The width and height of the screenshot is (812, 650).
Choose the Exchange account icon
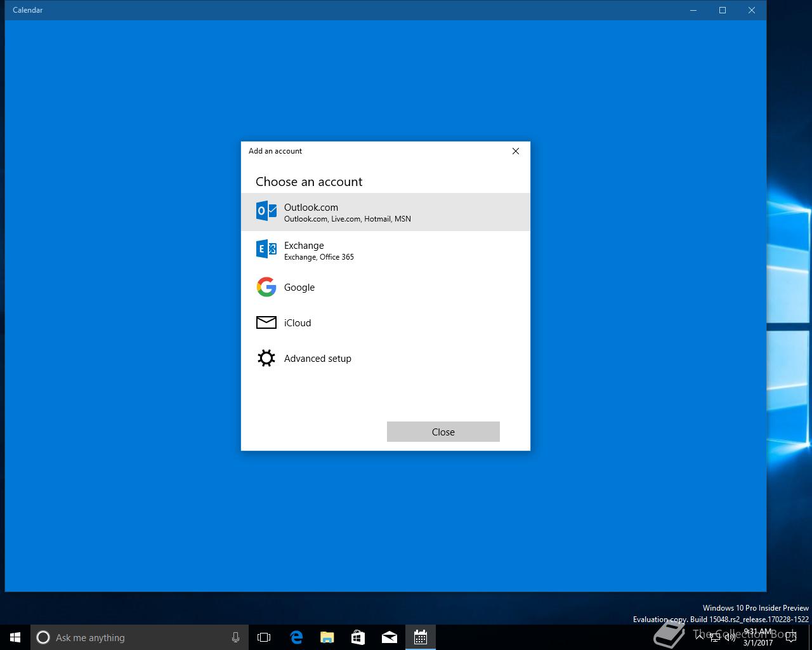click(266, 249)
